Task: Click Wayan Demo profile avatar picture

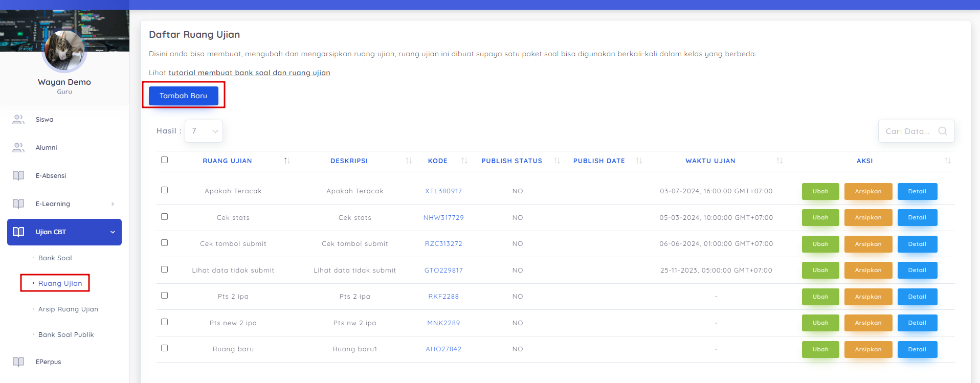Action: tap(64, 51)
